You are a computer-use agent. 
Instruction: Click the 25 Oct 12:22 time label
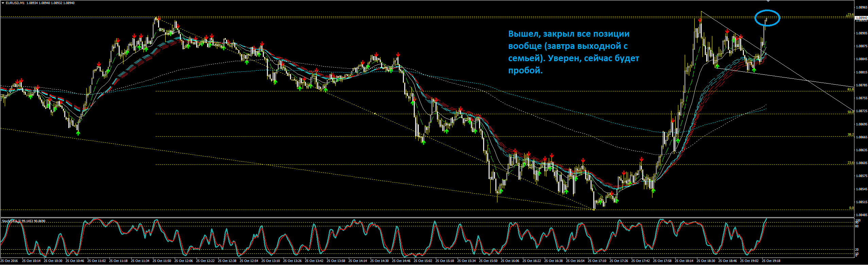pos(206,261)
